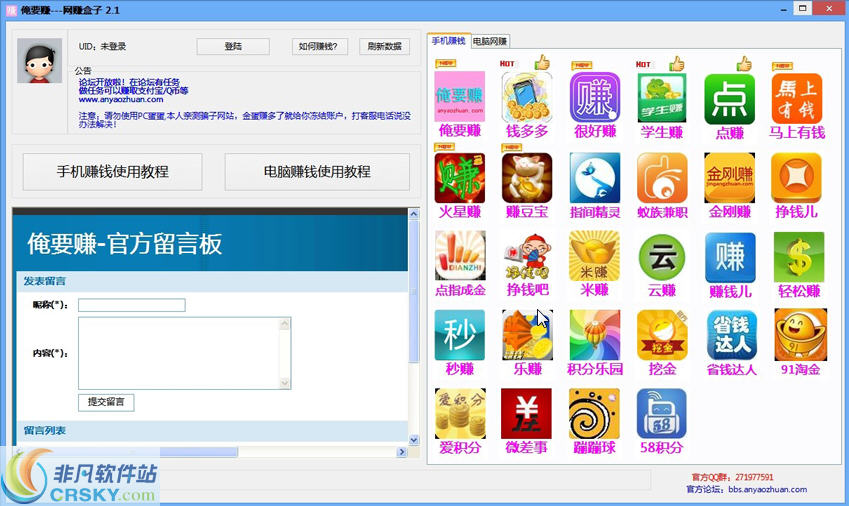Open the 俺要赚 app icon
849x506 pixels.
(460, 96)
